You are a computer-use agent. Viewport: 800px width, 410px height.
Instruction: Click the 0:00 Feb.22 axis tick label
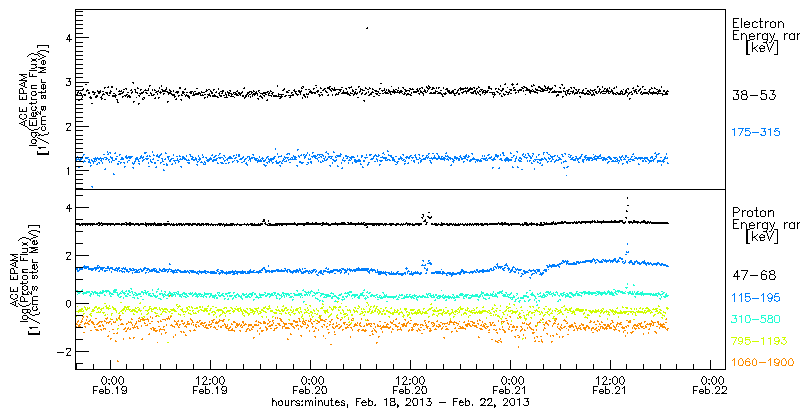tap(711, 385)
